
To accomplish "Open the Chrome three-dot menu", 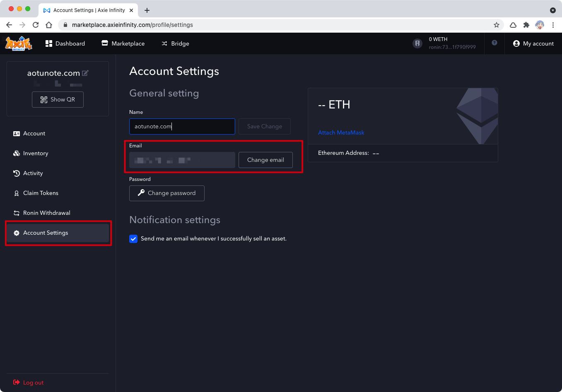I will tap(553, 25).
